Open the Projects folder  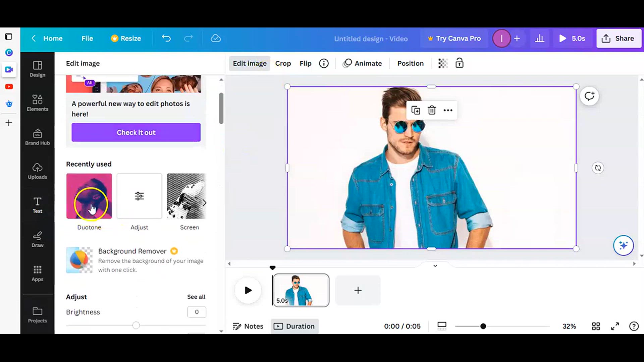tap(37, 315)
